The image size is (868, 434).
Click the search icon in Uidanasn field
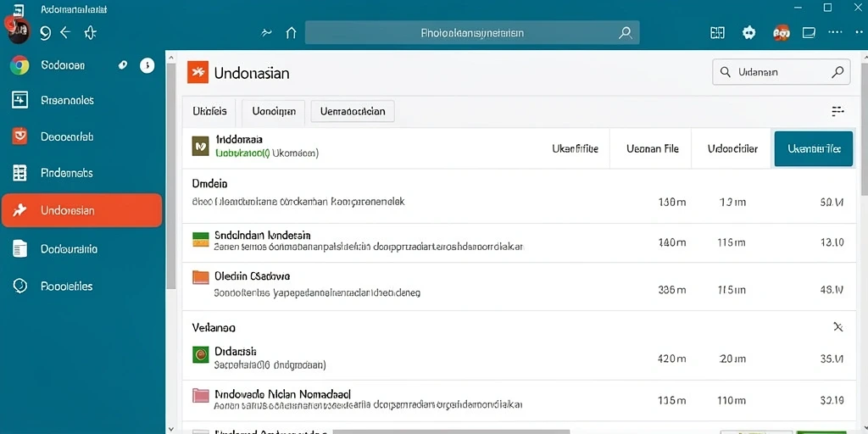[x=837, y=72]
